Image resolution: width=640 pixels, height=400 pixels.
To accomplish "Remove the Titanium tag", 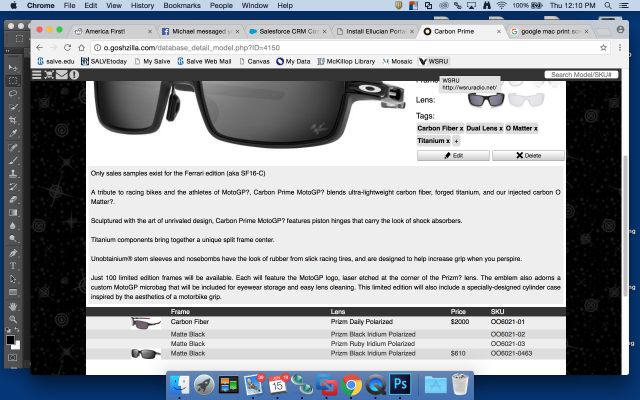I will click(x=448, y=141).
